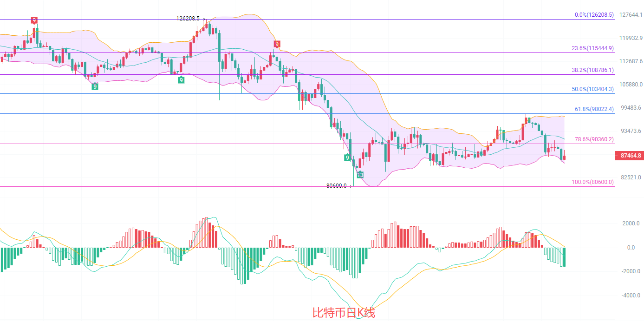Image resolution: width=644 pixels, height=322 pixels.
Task: Click the 61.8%(98022.4) retracement label
Action: click(x=594, y=109)
